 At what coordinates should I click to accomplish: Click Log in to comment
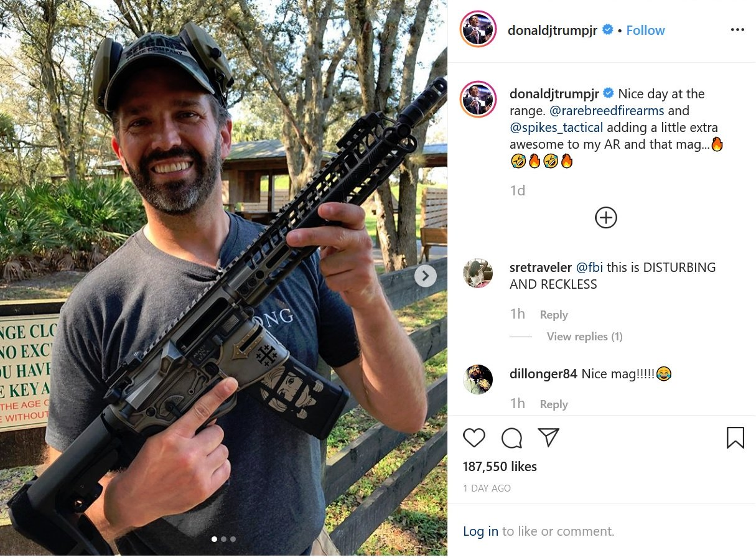point(480,531)
